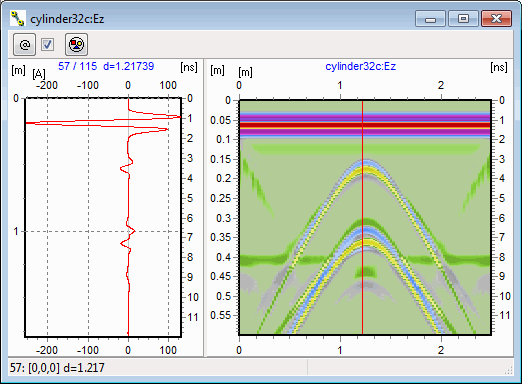Open the color palette settings icon
The width and height of the screenshot is (522, 384).
click(76, 44)
